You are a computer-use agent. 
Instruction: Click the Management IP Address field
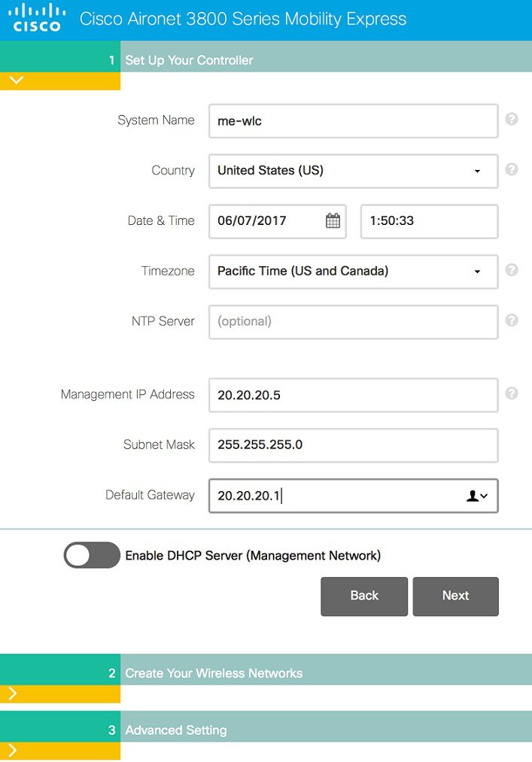point(354,395)
